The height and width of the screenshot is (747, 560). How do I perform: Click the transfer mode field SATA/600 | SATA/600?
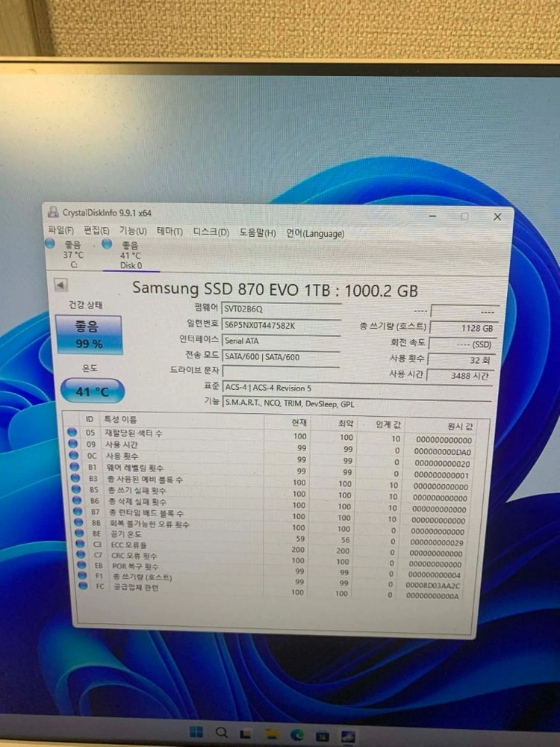pyautogui.click(x=281, y=357)
